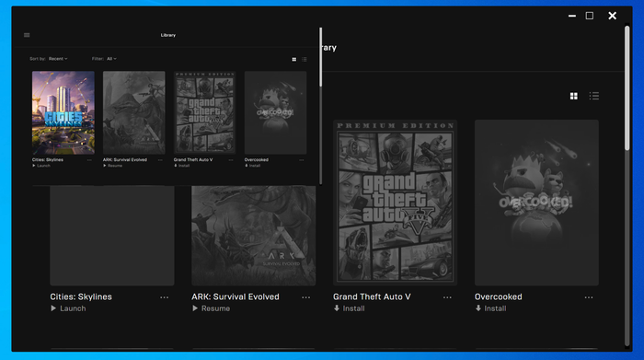Install Grand Theft Auto V from large card
644x360 pixels.
pyautogui.click(x=349, y=308)
